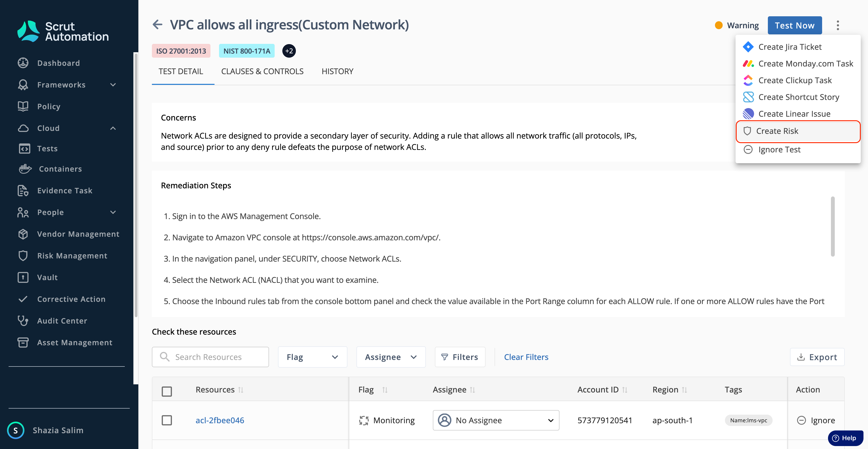Click the Clear Filters link
Screen dimensions: 868x449
click(526, 357)
